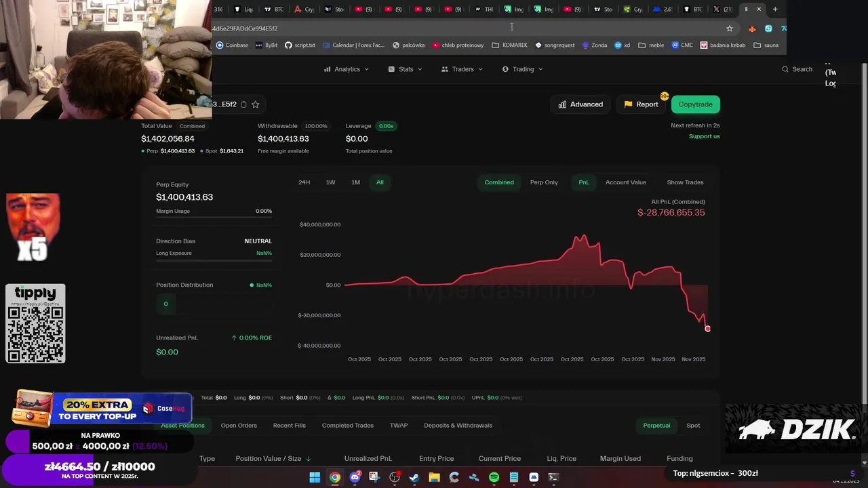Copy wallet address with clipboard icon
The image size is (868, 488).
point(243,104)
